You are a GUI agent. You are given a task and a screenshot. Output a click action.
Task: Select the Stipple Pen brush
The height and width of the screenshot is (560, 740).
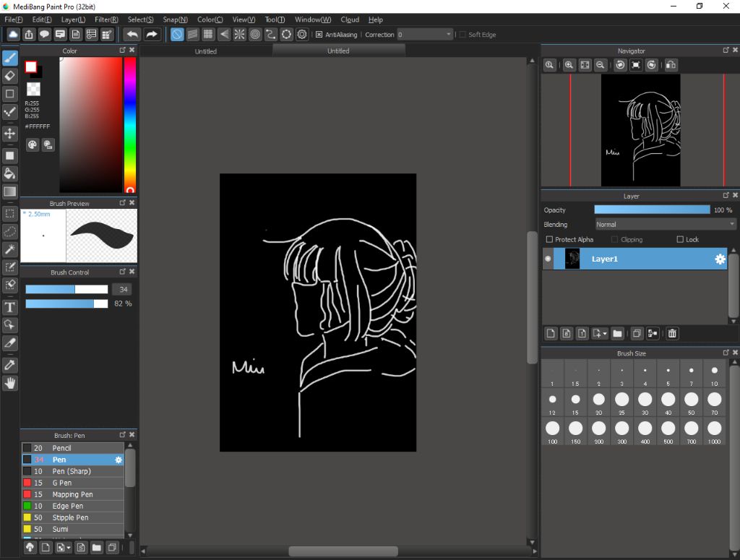click(73, 517)
